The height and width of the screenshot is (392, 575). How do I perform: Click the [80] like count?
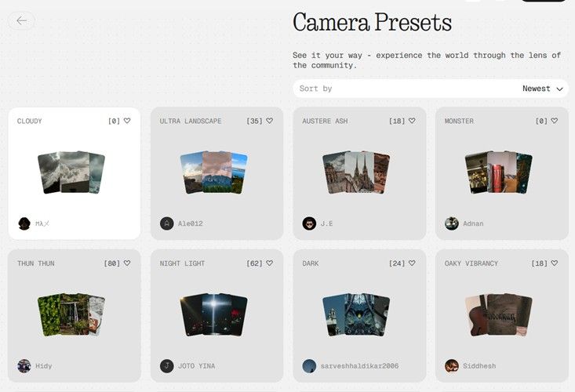click(112, 263)
